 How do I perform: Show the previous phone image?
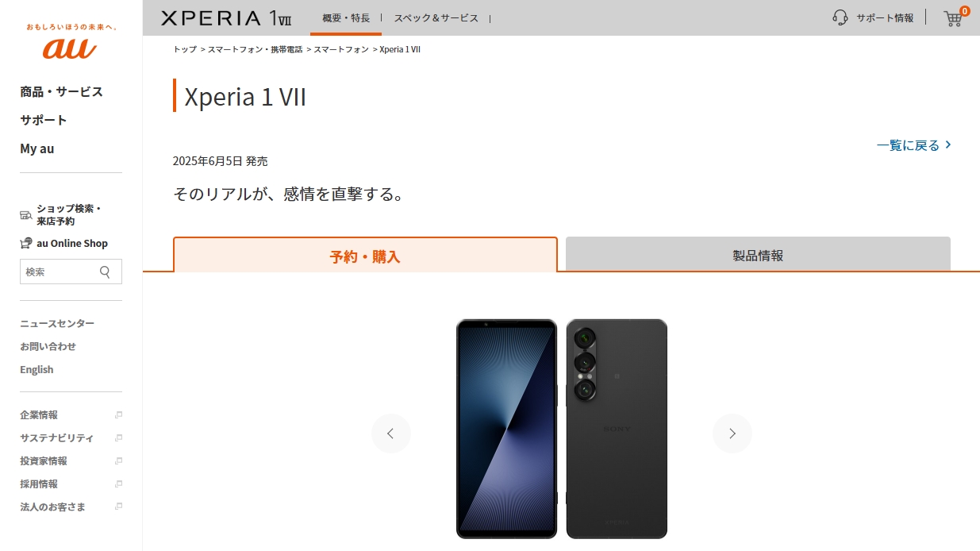point(391,433)
